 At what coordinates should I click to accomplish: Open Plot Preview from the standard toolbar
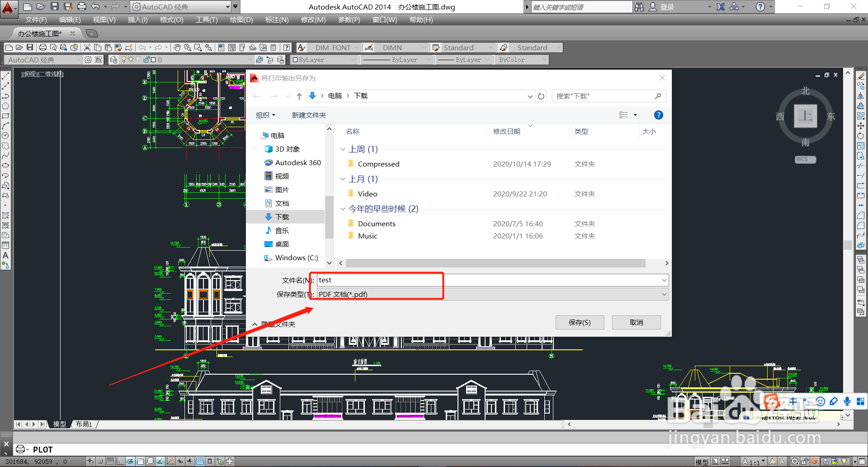53,48
